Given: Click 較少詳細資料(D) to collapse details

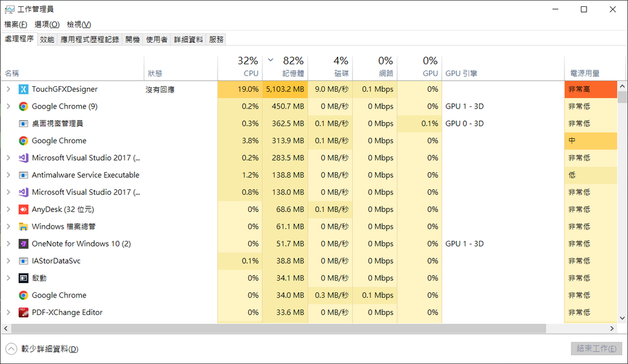Looking at the screenshot, I should pos(42,349).
